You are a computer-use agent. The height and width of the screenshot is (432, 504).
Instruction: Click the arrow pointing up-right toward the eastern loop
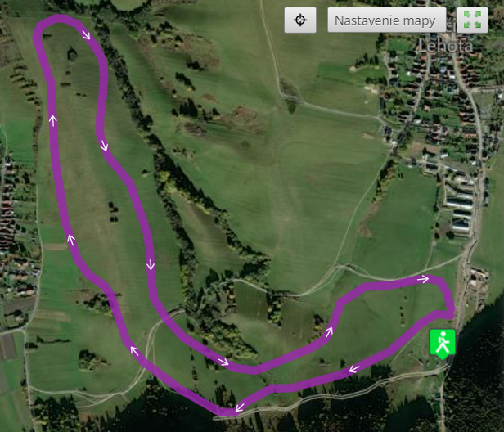click(329, 332)
